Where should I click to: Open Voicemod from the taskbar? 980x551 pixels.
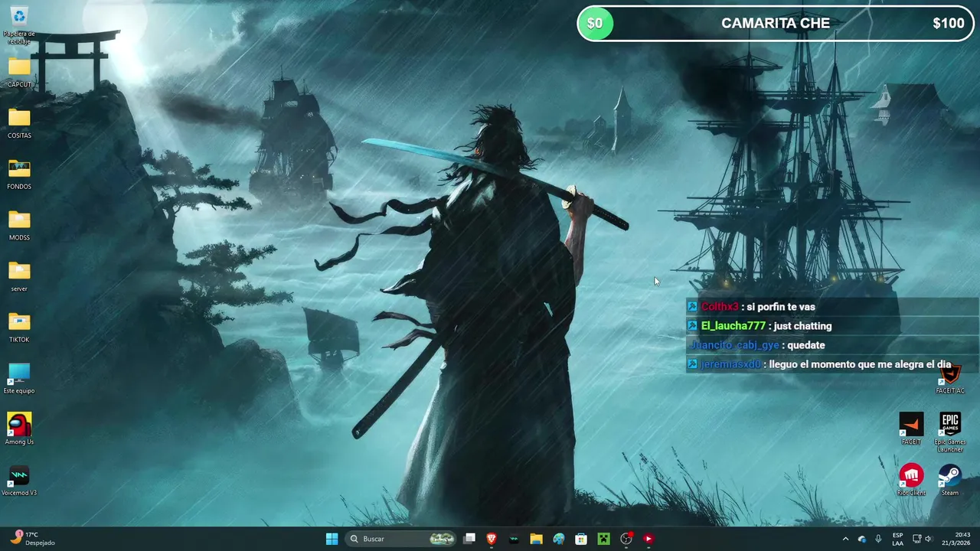click(514, 539)
